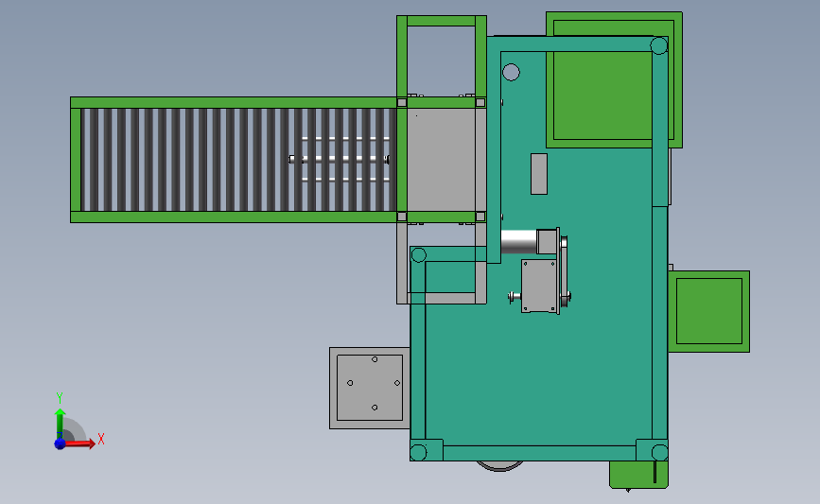
Task: Select the circular hole at teal panel's upper left
Action: point(511,72)
